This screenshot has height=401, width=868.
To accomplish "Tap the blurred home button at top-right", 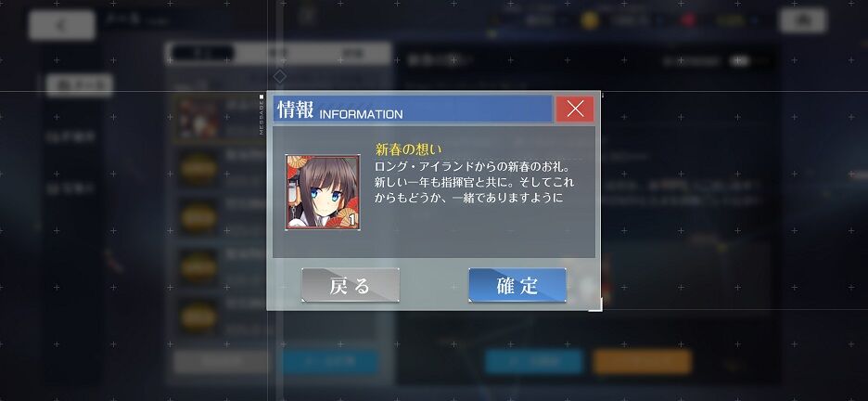I will [803, 19].
